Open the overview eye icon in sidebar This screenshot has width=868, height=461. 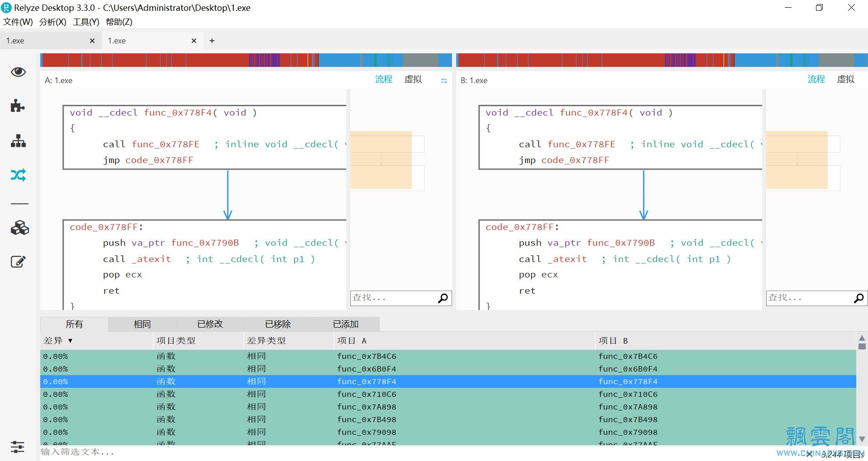point(18,72)
